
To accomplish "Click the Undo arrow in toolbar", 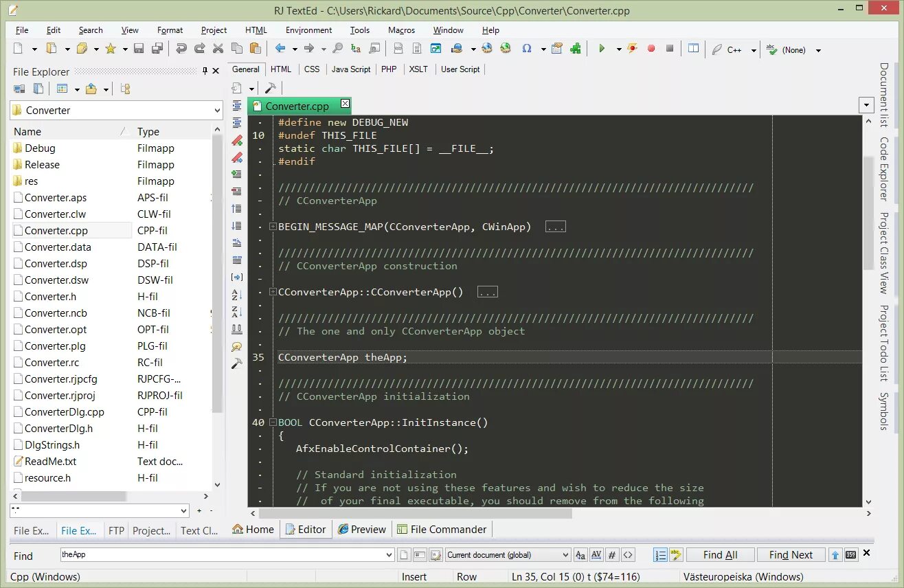I will tap(181, 49).
